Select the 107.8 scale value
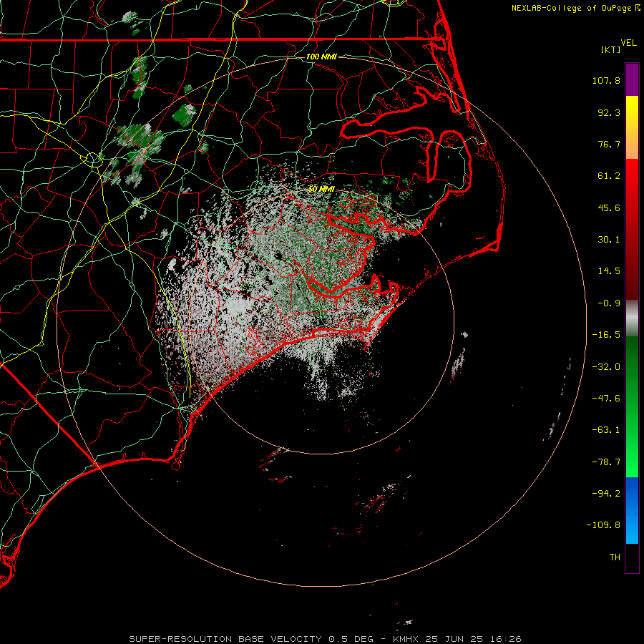 606,80
